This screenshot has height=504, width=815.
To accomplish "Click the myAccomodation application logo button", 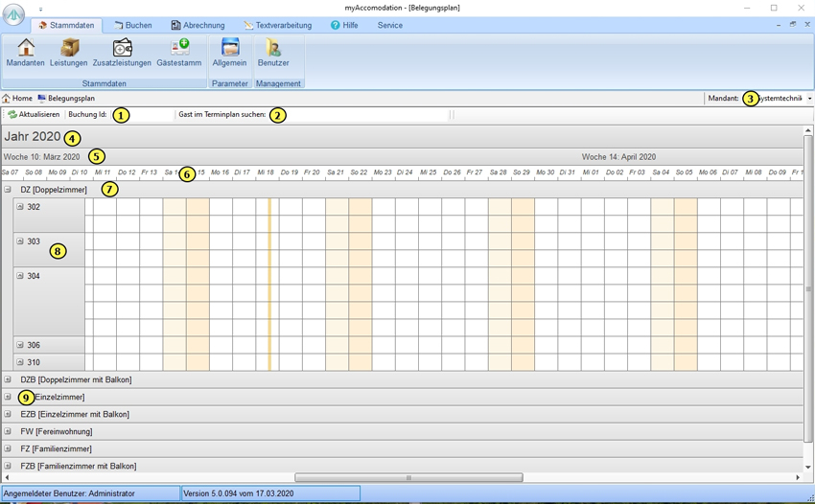I will (x=13, y=14).
